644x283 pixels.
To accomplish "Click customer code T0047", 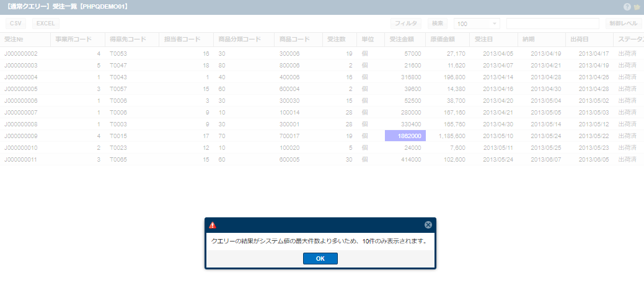I will coord(118,66).
